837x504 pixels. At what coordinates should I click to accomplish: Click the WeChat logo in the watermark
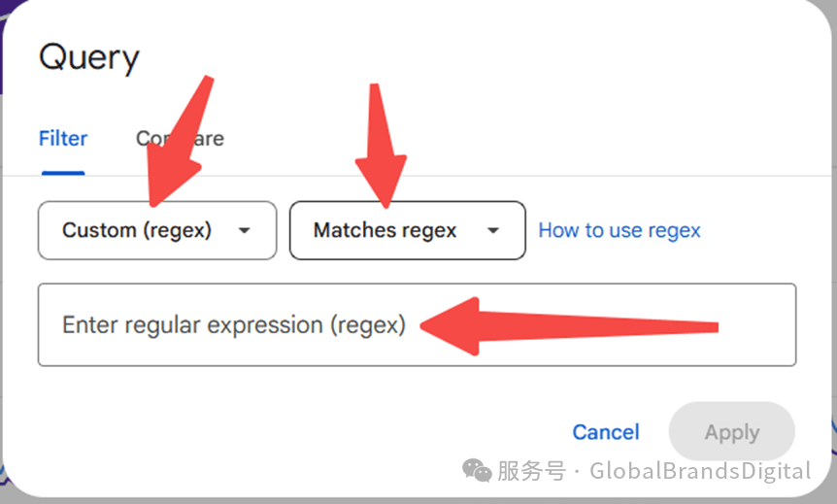pos(477,470)
